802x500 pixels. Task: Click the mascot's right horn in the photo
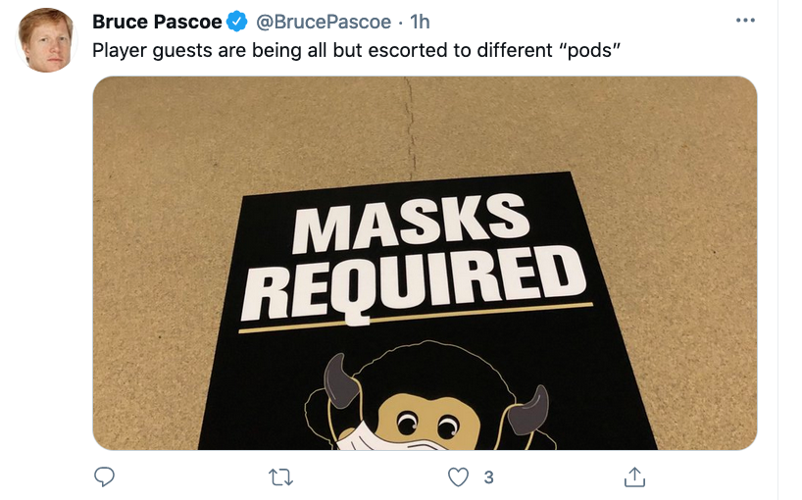[529, 410]
